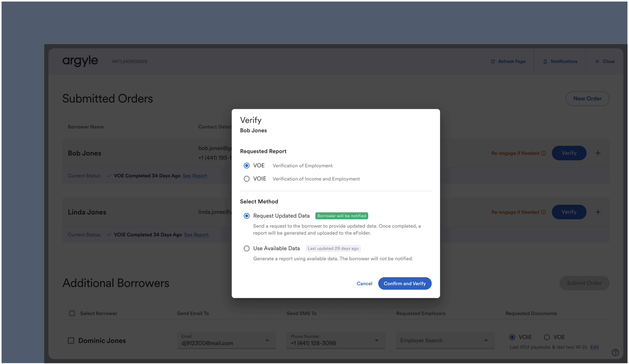Select VOE for Dominic Jones's documents
This screenshot has height=364, width=629.
click(547, 337)
